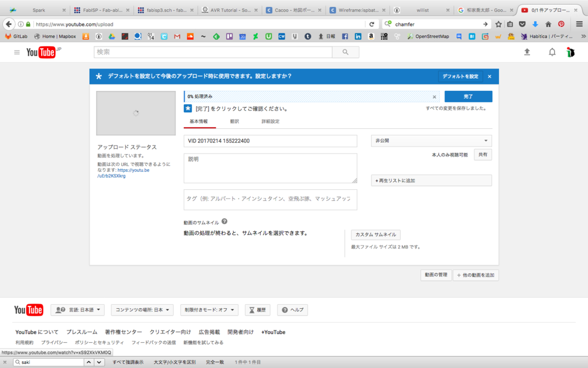588x368 pixels.
Task: Open the Firefox hamburger menu
Action: [x=579, y=24]
